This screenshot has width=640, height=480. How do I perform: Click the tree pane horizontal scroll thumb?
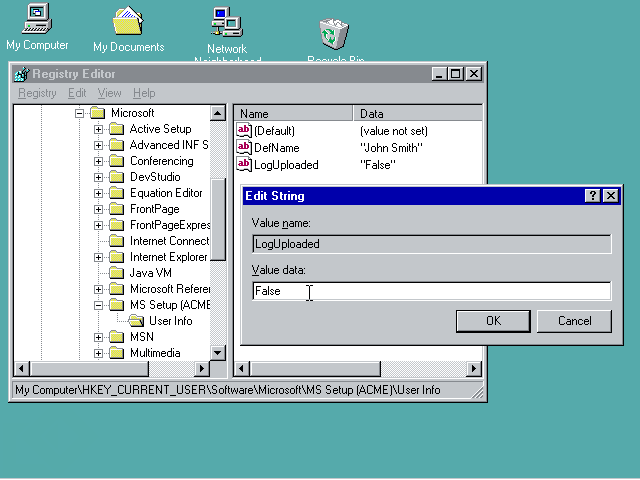pyautogui.click(x=89, y=369)
